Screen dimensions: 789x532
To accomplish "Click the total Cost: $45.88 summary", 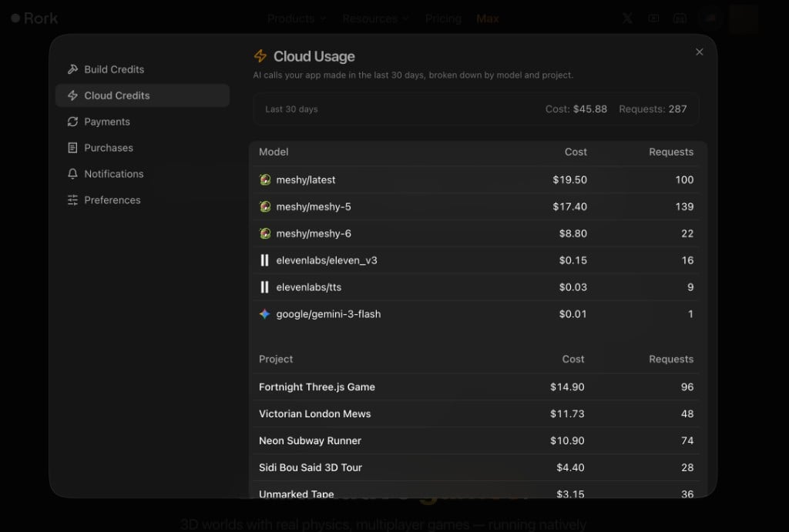I will click(x=576, y=109).
